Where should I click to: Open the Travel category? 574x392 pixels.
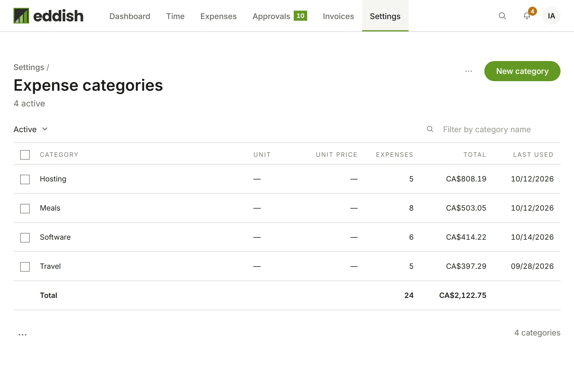coord(50,266)
